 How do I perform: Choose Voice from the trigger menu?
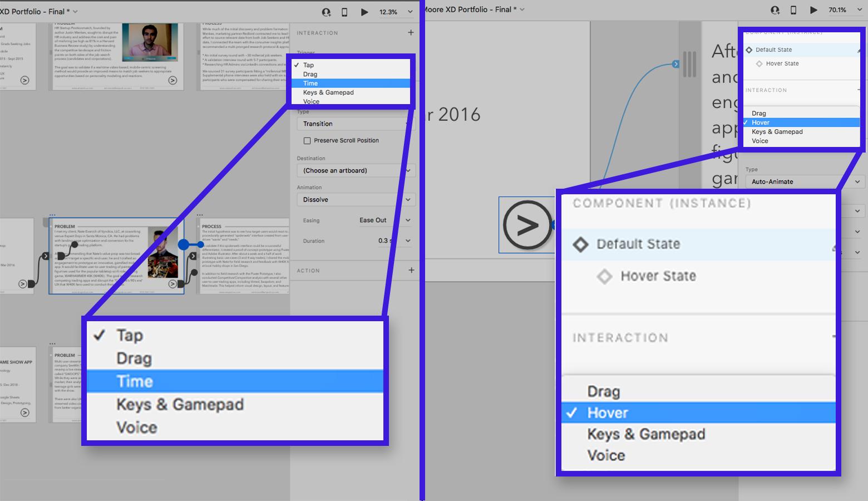point(310,101)
